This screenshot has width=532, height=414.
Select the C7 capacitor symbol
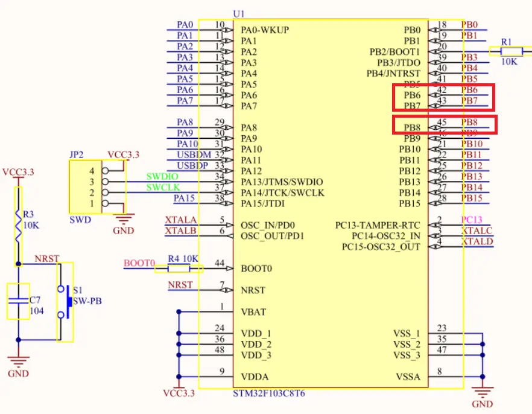18,301
